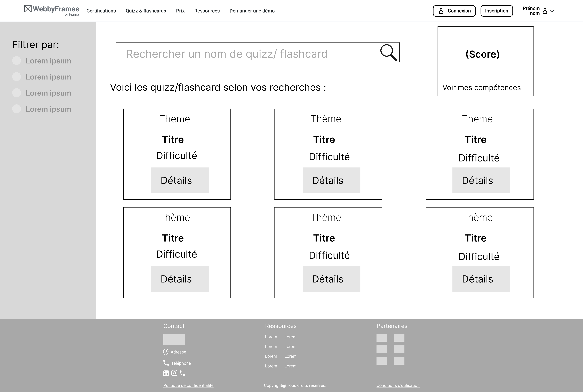Go to the Prix menu item
This screenshot has height=392, width=583.
(x=180, y=11)
